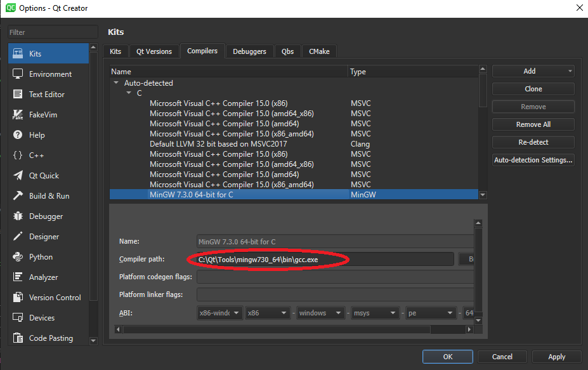Click the horizontal scrollbar right arrow
The width and height of the screenshot is (588, 370).
tap(469, 329)
